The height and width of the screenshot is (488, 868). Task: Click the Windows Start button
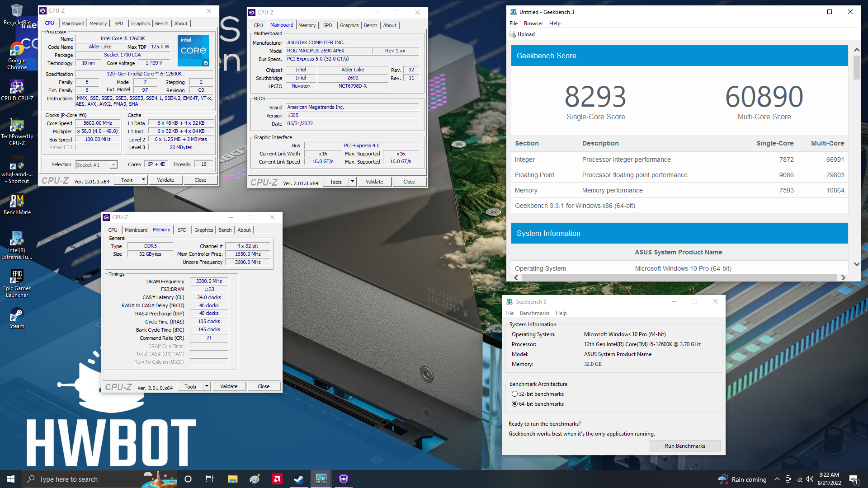11,479
